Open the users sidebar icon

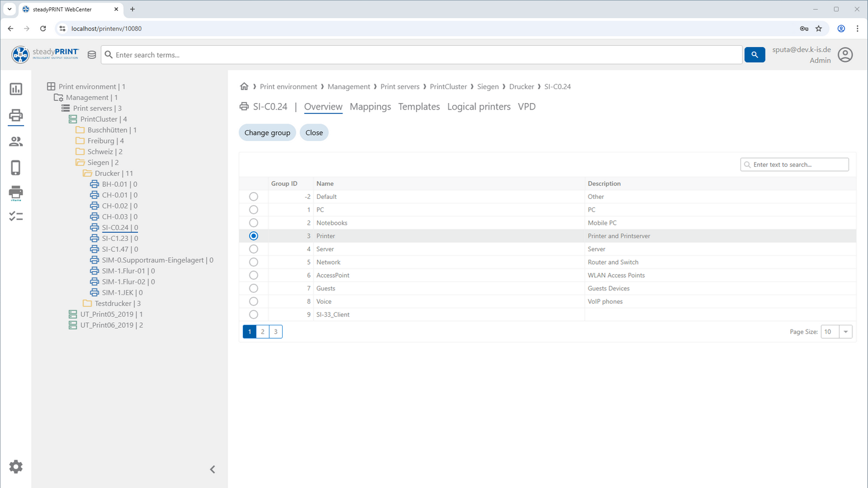click(x=16, y=142)
